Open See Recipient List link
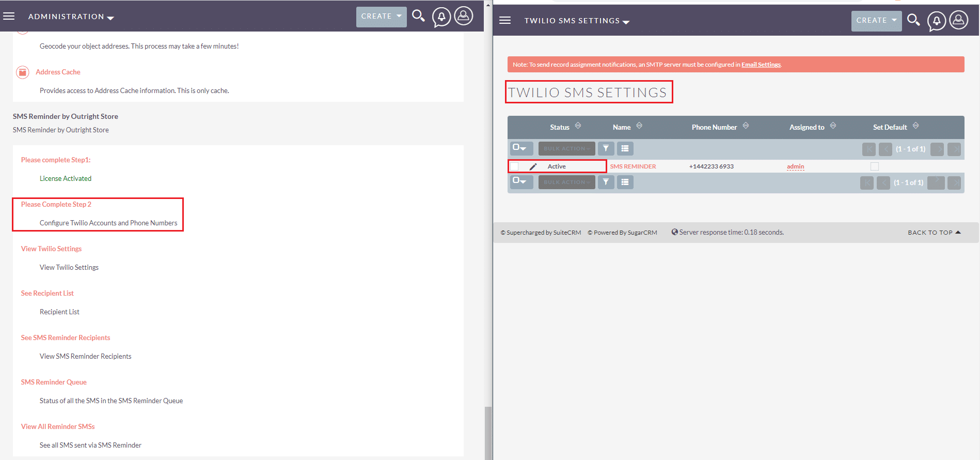980x460 pixels. click(x=48, y=294)
